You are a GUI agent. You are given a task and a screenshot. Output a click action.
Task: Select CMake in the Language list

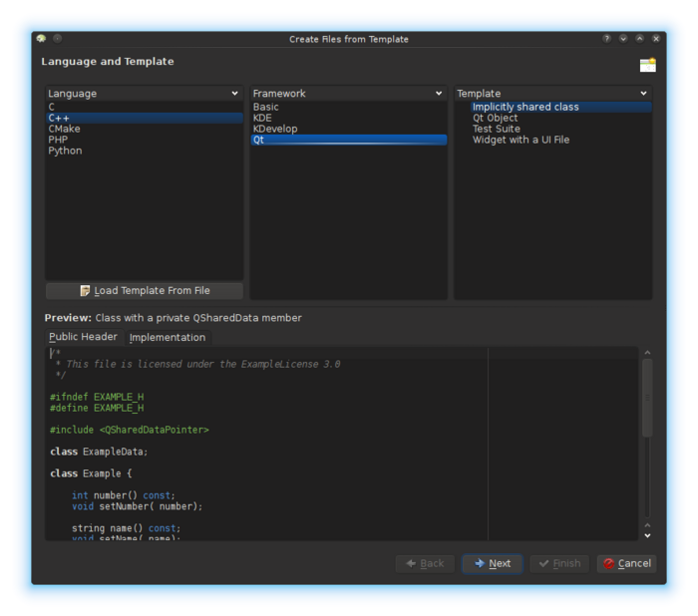click(145, 129)
